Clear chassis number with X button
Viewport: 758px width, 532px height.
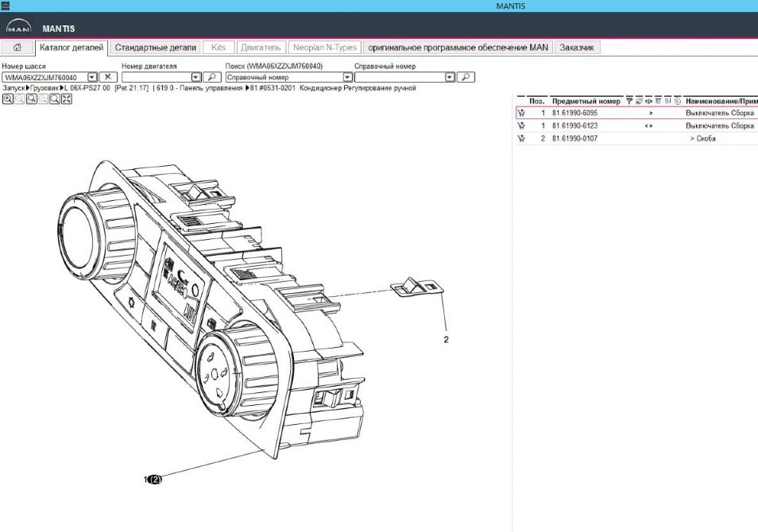pyautogui.click(x=109, y=77)
